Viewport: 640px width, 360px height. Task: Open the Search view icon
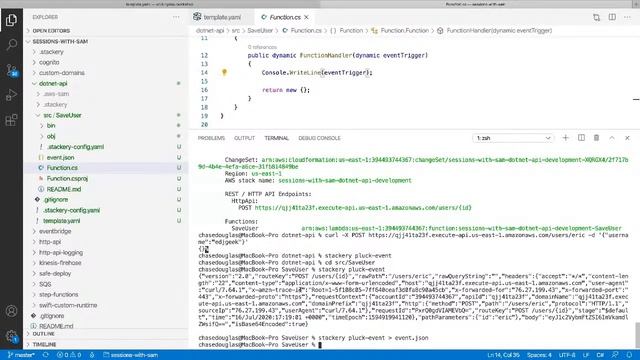(11, 44)
